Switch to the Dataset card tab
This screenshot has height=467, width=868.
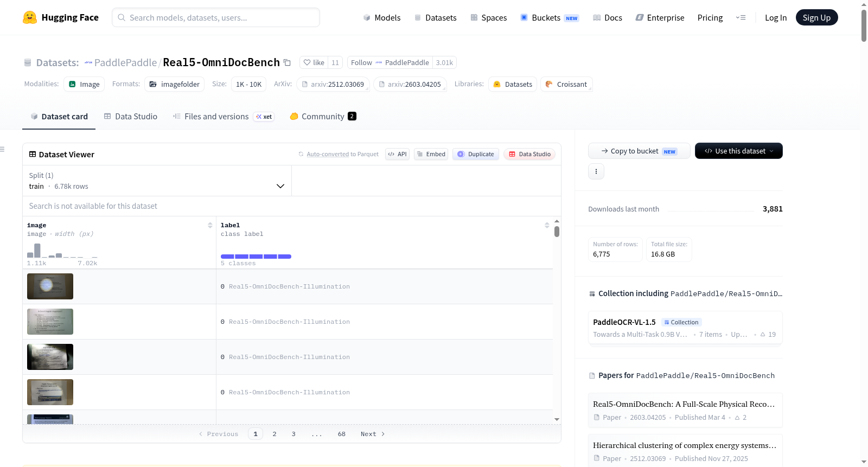point(59,116)
